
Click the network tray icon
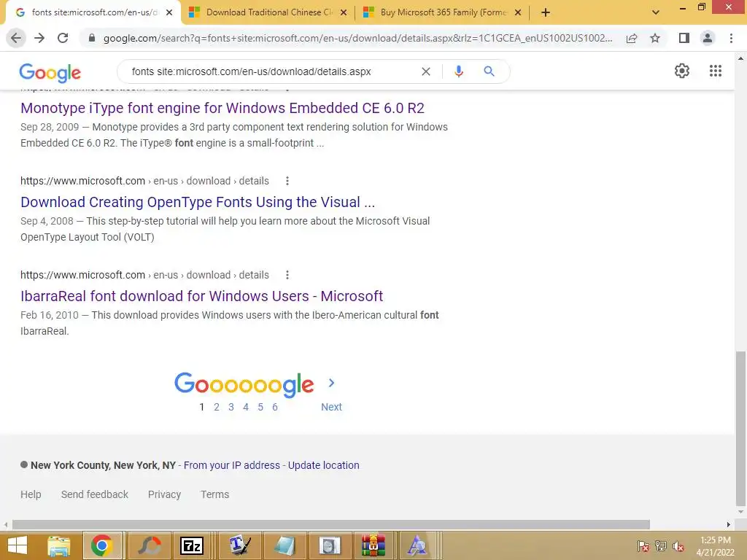pyautogui.click(x=661, y=545)
